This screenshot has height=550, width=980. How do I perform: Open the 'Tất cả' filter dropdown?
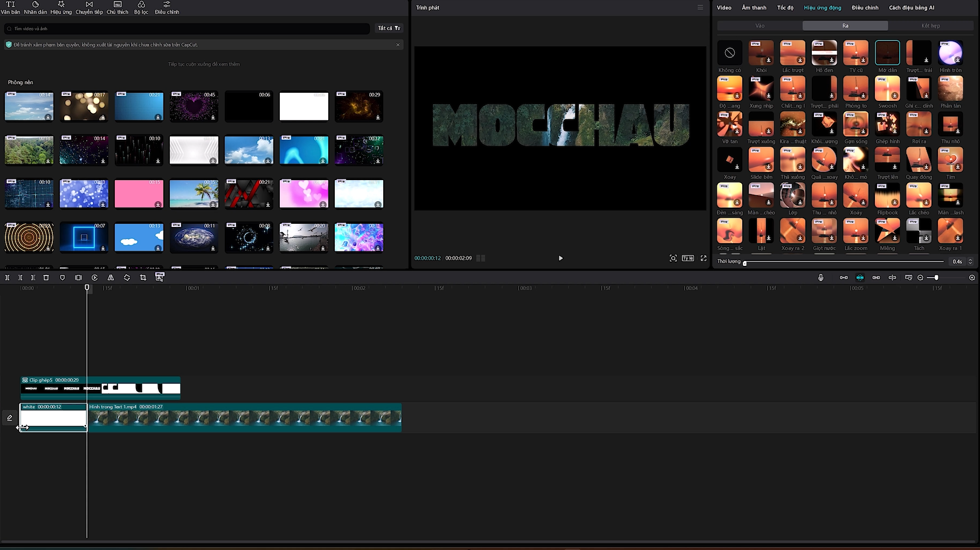(x=389, y=28)
